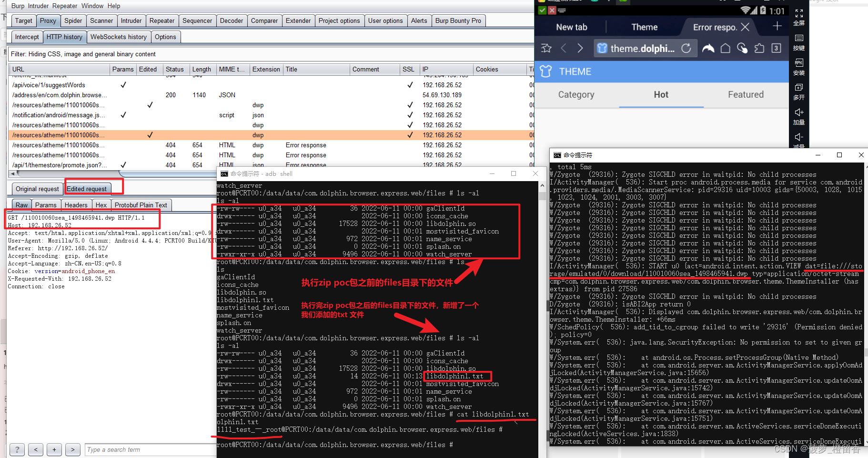Viewport: 868px width, 458px height.
Task: Switch to the Decoder tab
Action: coord(232,20)
